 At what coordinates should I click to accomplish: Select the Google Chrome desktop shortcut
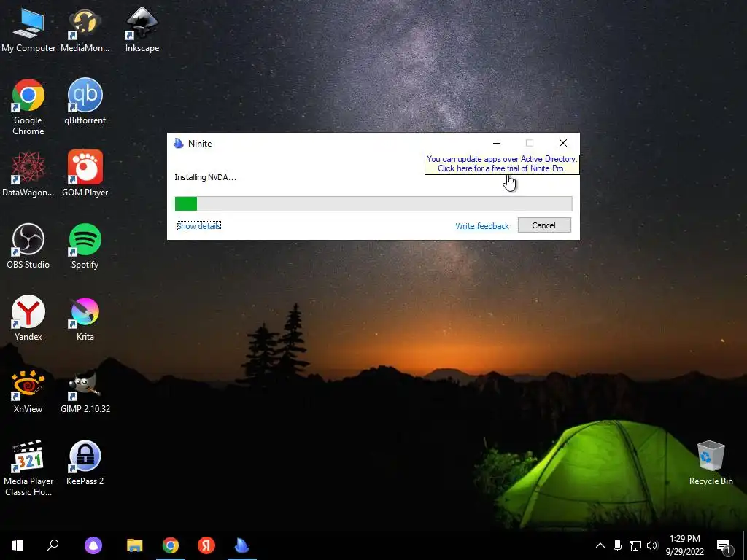[28, 106]
